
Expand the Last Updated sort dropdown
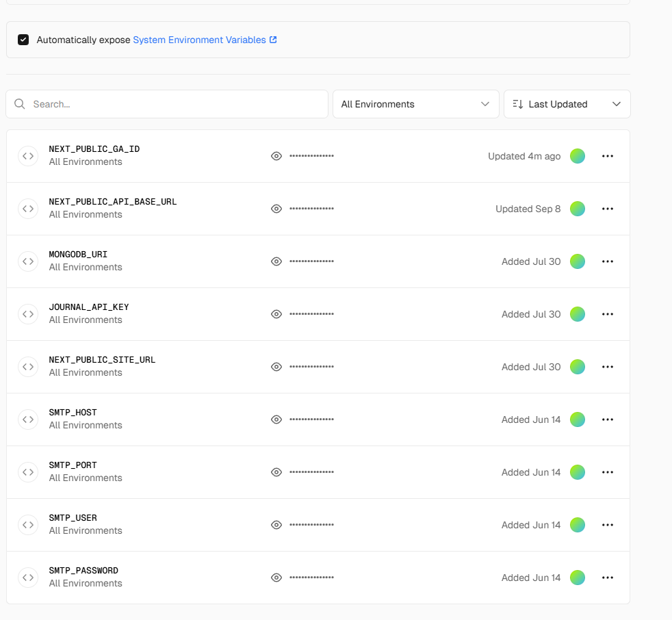pos(567,104)
